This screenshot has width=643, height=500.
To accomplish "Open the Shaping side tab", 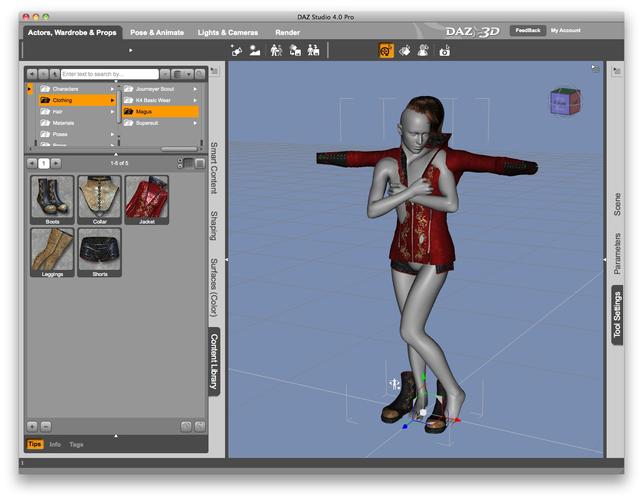I will (x=214, y=226).
